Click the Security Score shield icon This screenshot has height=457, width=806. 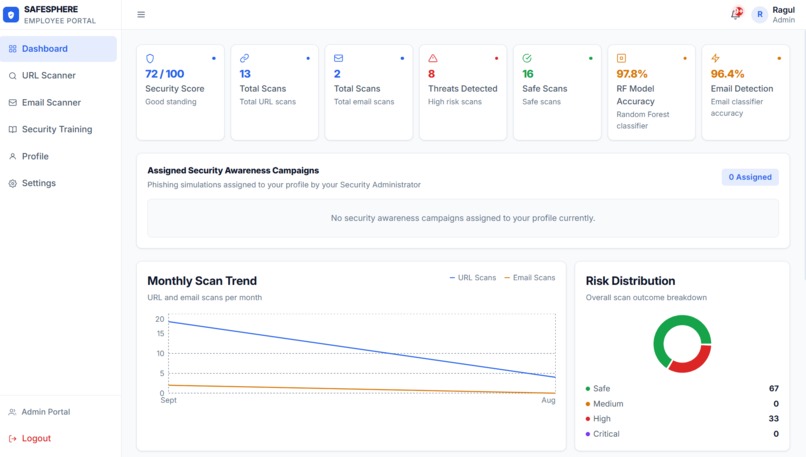click(150, 58)
